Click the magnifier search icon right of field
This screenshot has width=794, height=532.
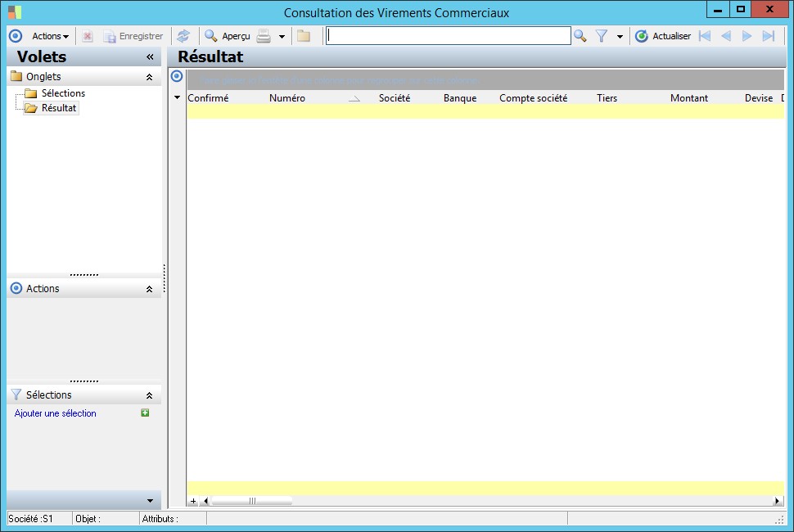(x=580, y=36)
